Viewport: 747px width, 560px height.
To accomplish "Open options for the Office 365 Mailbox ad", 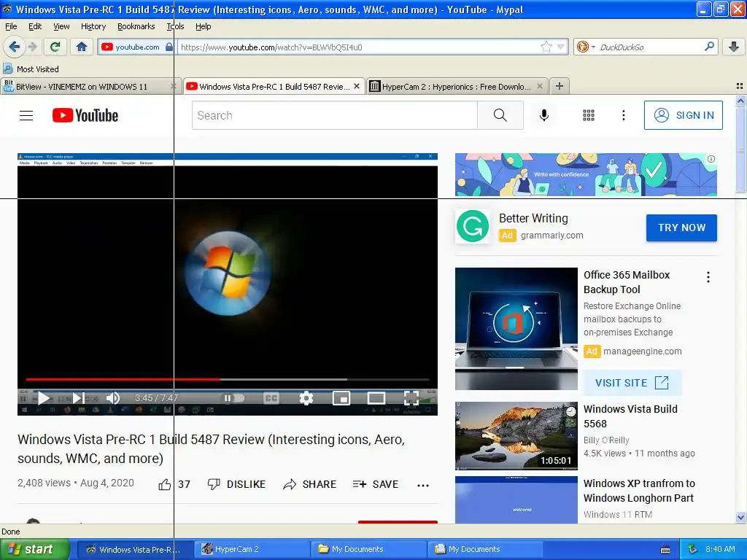I will click(x=708, y=277).
